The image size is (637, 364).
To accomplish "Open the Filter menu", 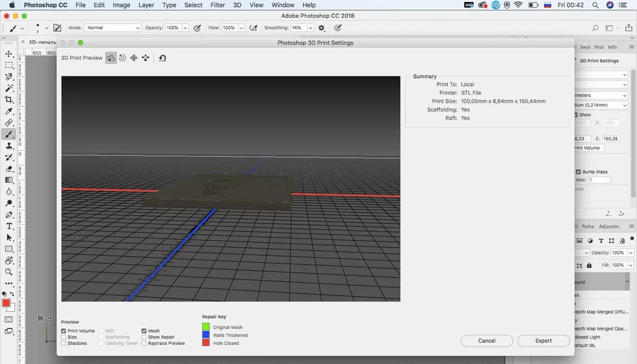I will 217,5.
